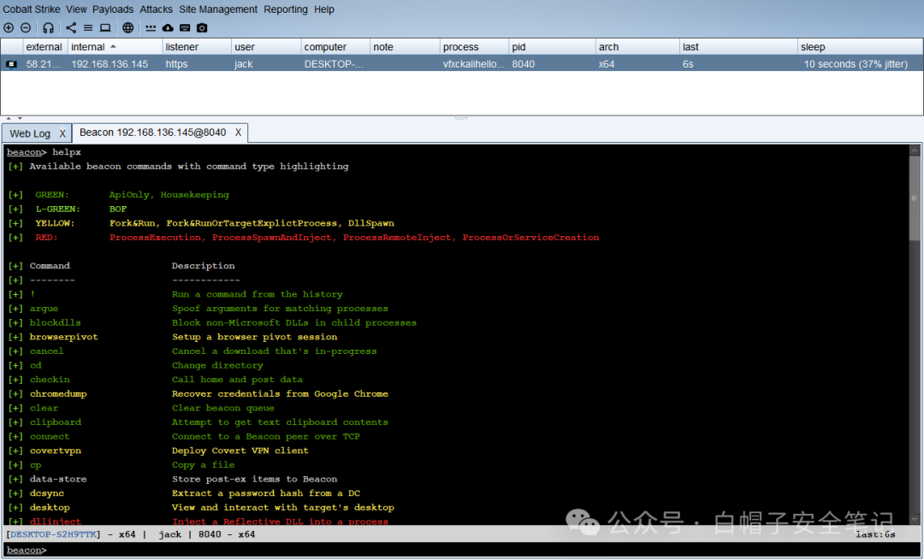Click the disconnect minus icon in toolbar
The image size is (924, 560).
point(26,27)
